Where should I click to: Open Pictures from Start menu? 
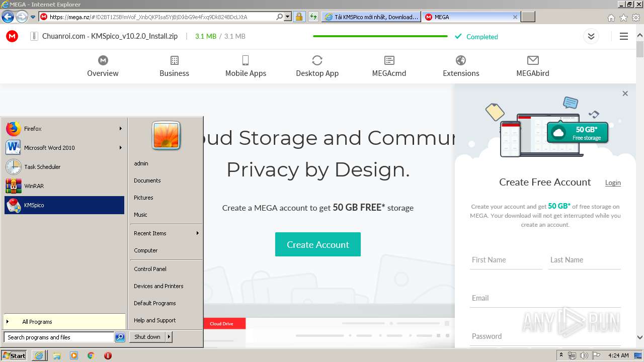pyautogui.click(x=143, y=198)
